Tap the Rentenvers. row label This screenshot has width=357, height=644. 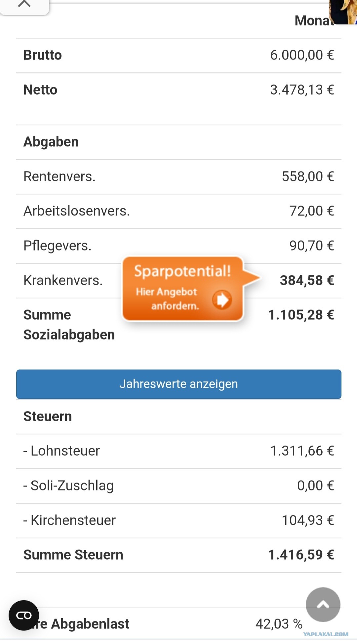click(x=59, y=176)
